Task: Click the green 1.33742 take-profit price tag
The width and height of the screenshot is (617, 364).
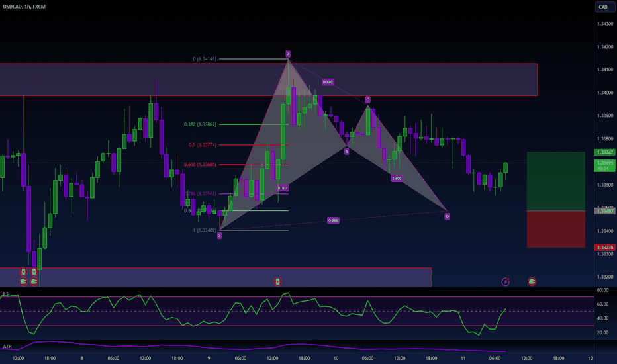Action: [605, 152]
